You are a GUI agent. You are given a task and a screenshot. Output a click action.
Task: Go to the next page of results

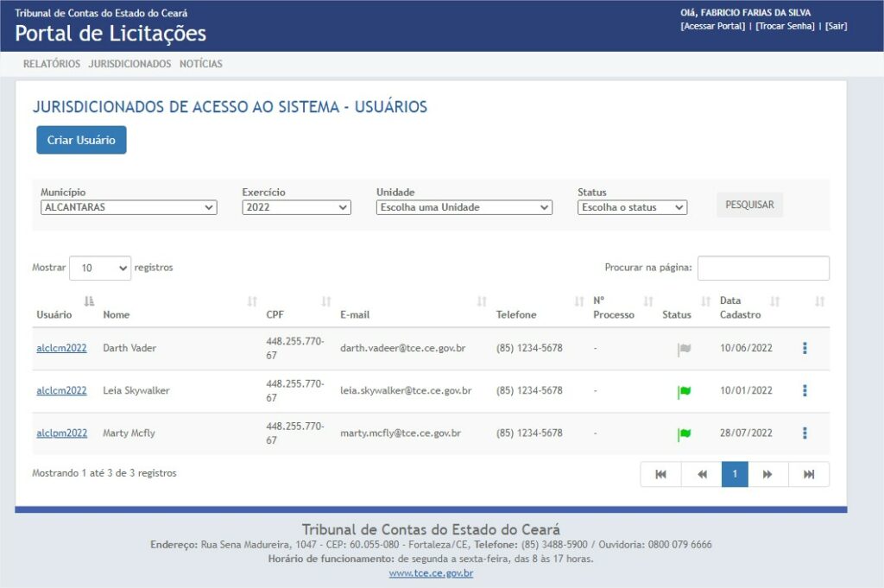767,474
